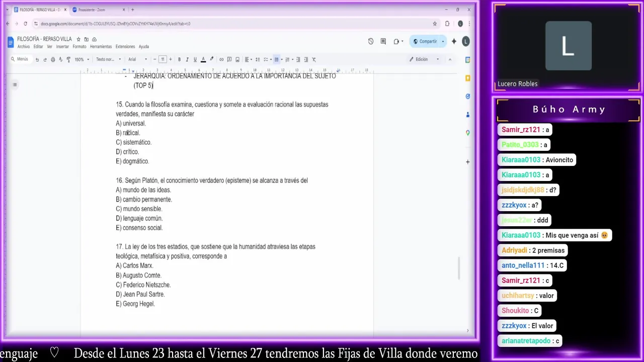Pick text color with the underlined A
Image resolution: width=644 pixels, height=362 pixels.
tap(203, 59)
